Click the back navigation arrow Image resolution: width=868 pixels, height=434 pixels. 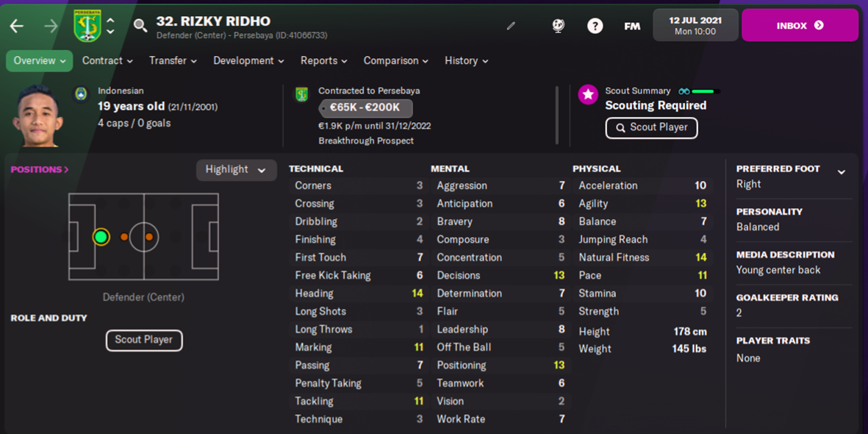(x=17, y=26)
